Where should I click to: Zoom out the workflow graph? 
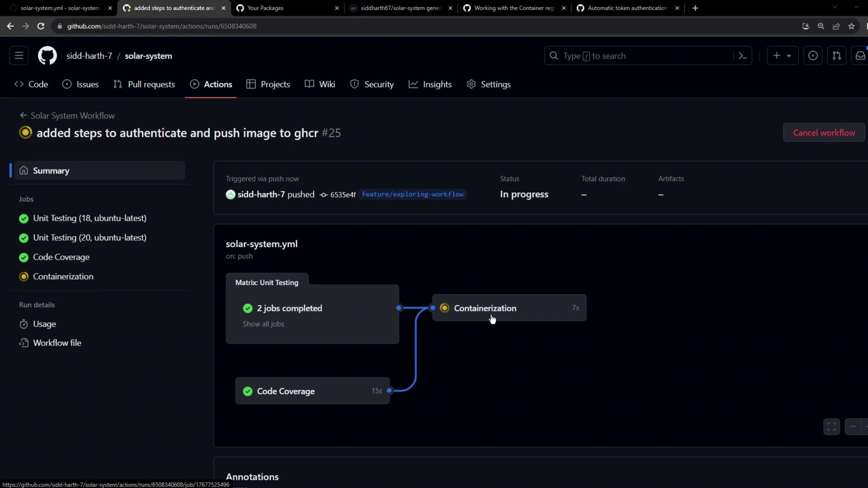click(853, 427)
